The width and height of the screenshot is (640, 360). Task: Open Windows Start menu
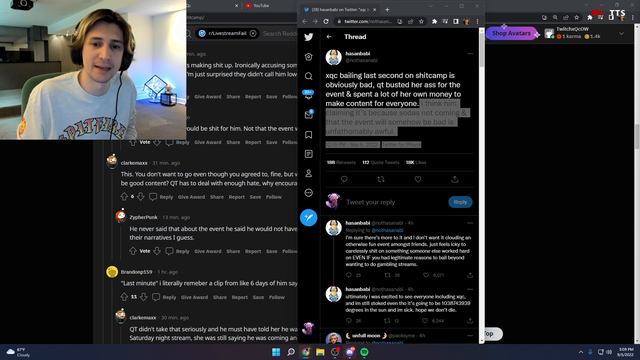276,352
